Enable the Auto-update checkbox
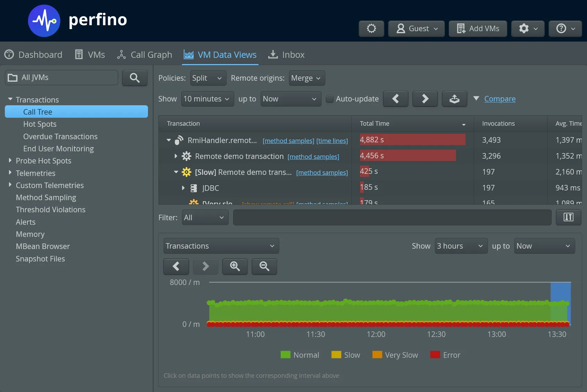The height and width of the screenshot is (392, 587). 329,99
